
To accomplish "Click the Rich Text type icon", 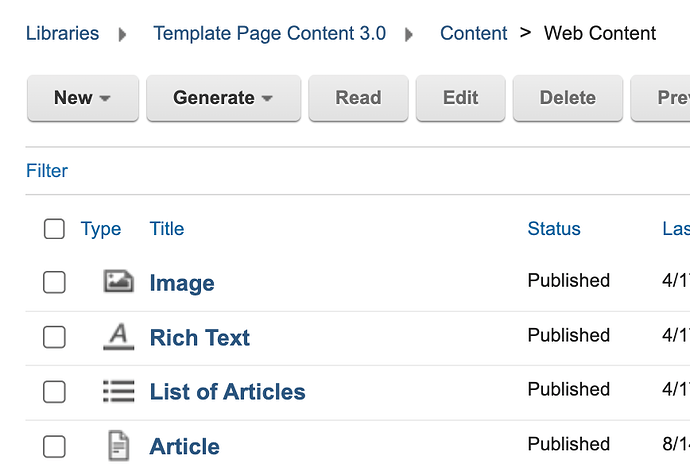I will (x=119, y=337).
